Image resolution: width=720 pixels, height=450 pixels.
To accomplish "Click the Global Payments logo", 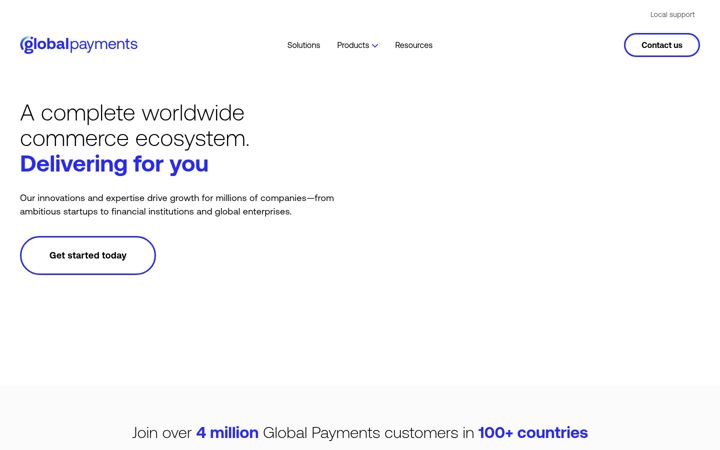I will 79,45.
